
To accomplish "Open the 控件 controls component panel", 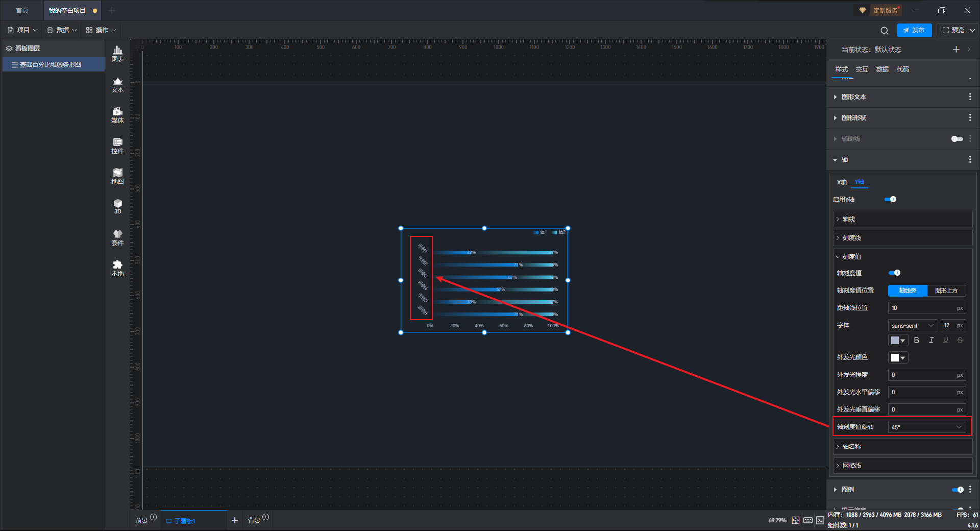I will (x=117, y=146).
